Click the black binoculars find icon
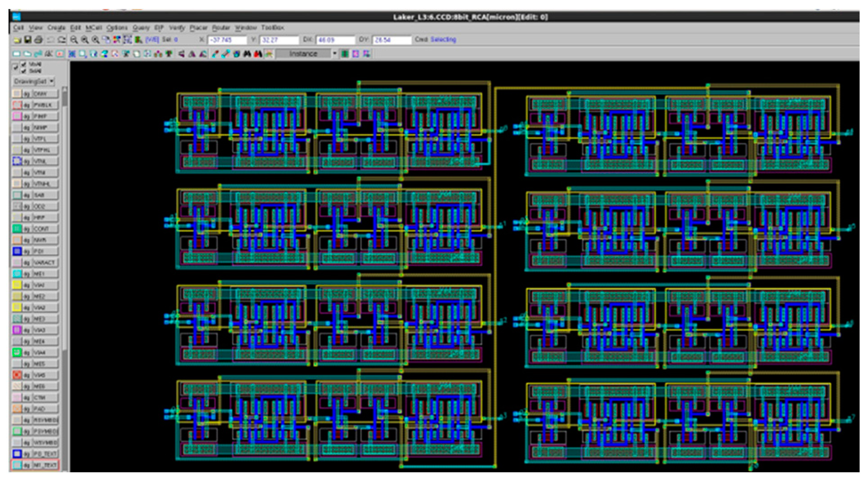This screenshot has height=483, width=868. tap(247, 54)
